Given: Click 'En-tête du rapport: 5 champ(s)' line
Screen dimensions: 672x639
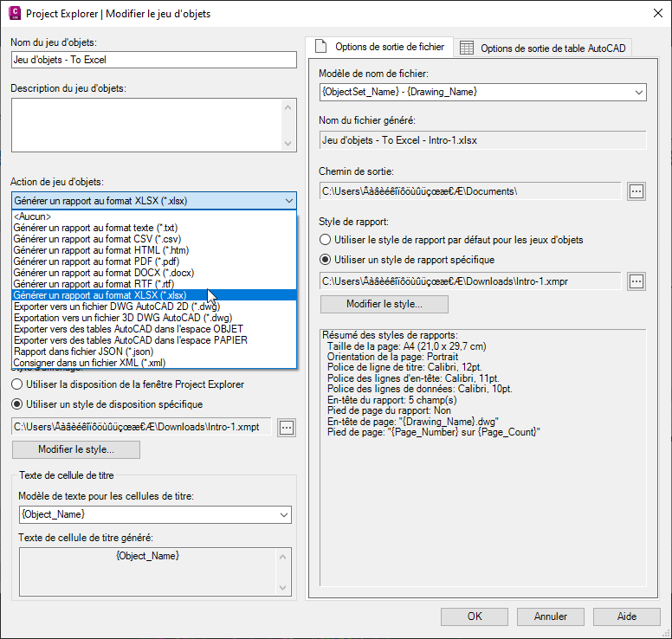Looking at the screenshot, I should click(x=391, y=400).
